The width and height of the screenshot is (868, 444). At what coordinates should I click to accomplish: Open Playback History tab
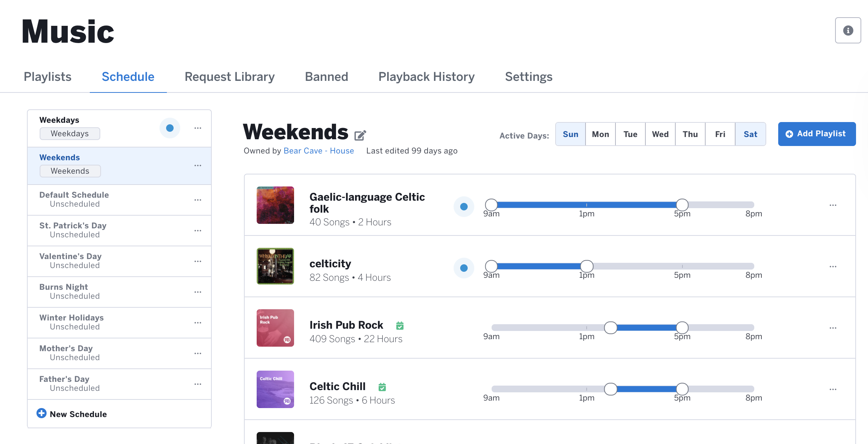click(x=427, y=77)
